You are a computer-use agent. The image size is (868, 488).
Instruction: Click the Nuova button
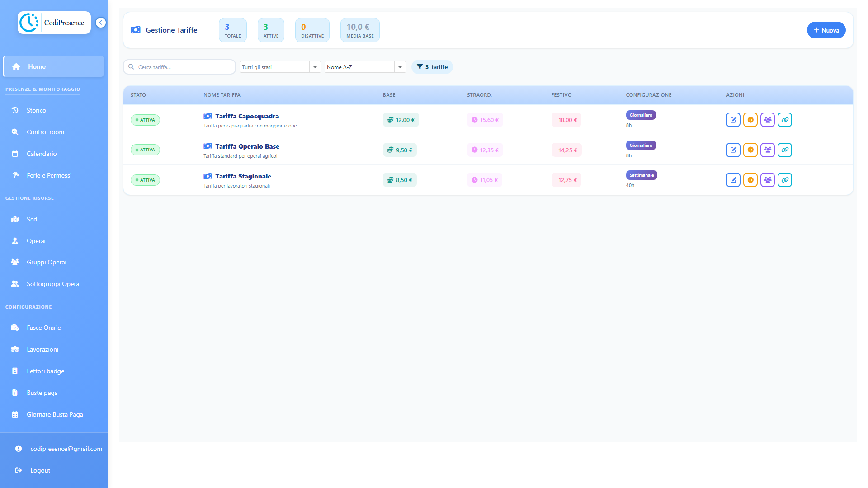pos(826,30)
